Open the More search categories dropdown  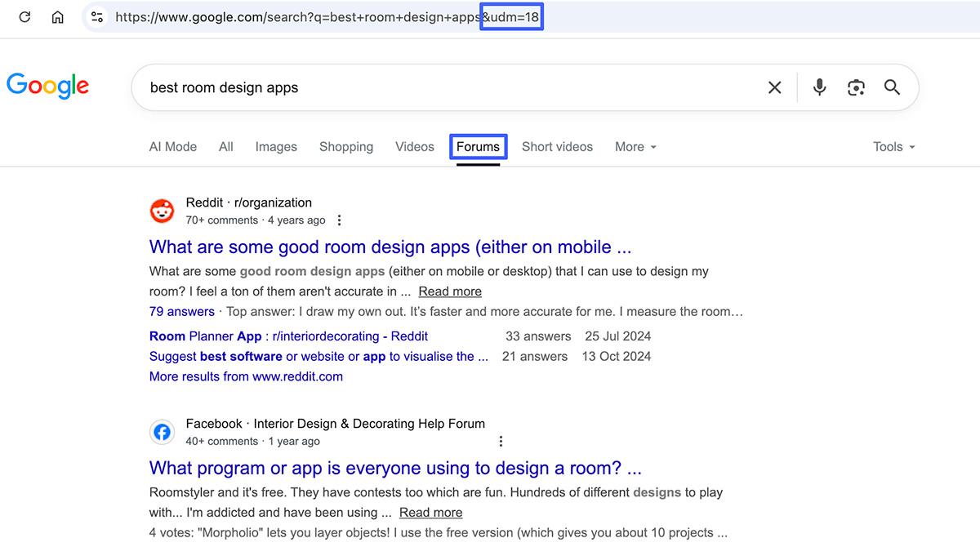coord(635,146)
